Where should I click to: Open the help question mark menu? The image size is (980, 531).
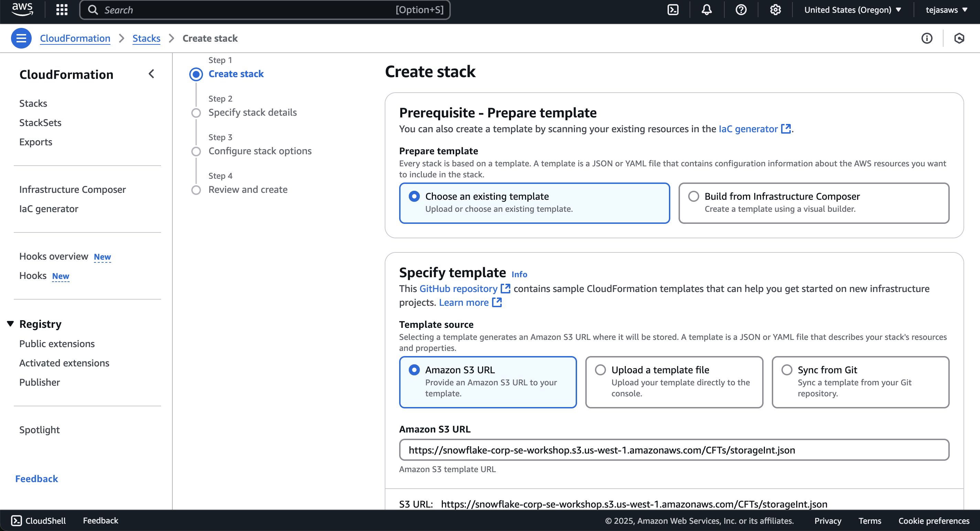tap(741, 10)
